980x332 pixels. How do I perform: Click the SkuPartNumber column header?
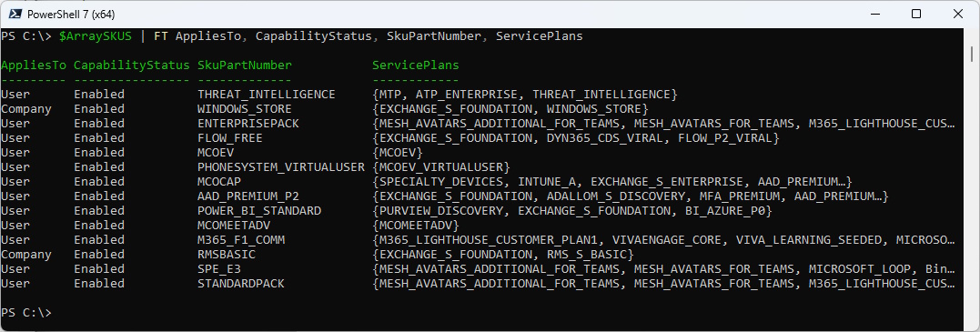click(x=245, y=65)
